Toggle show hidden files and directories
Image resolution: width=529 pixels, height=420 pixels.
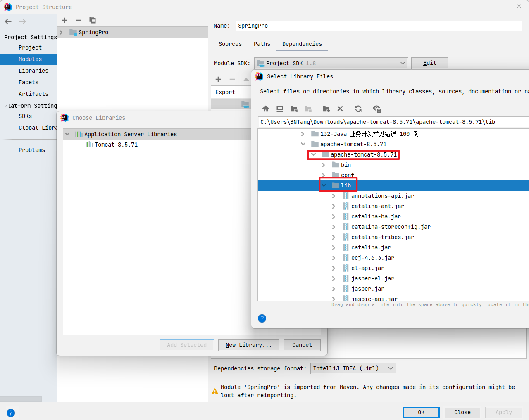[x=376, y=109]
